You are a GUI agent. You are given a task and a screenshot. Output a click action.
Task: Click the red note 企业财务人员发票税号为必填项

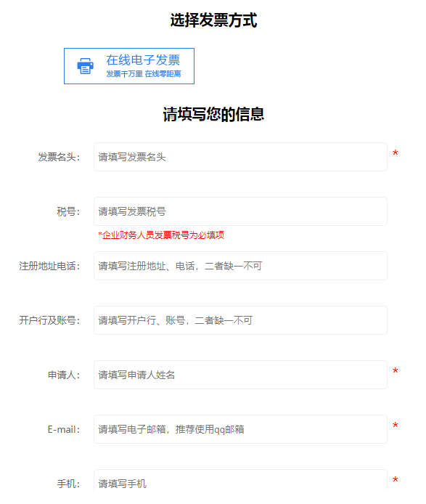click(x=161, y=235)
